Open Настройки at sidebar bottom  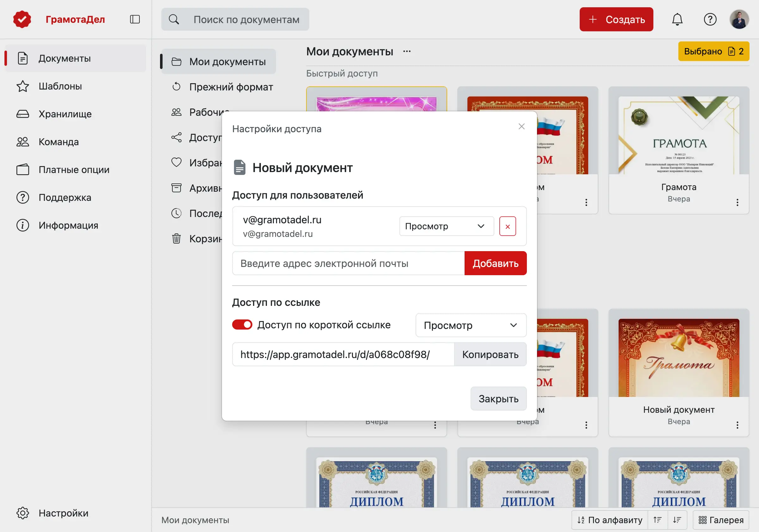(75, 513)
